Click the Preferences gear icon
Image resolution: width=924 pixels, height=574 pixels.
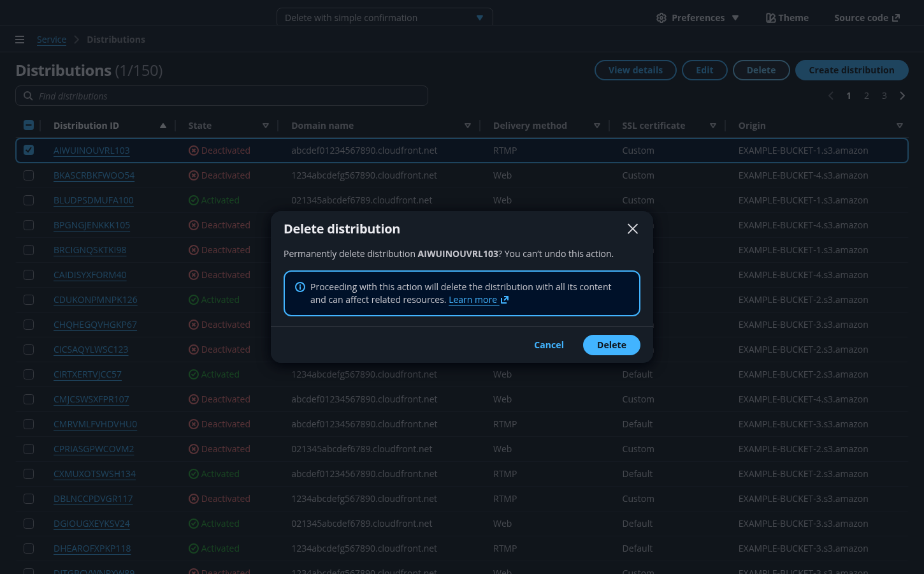coord(661,18)
